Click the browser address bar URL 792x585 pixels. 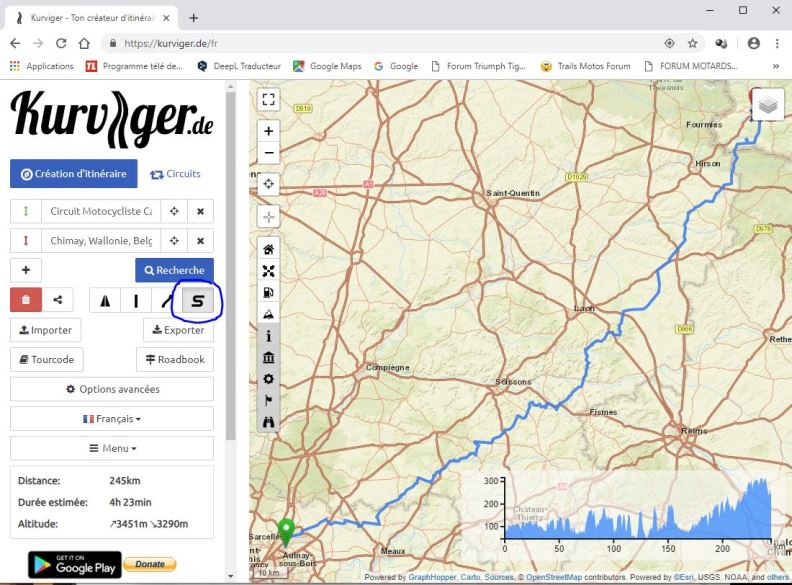pyautogui.click(x=171, y=43)
